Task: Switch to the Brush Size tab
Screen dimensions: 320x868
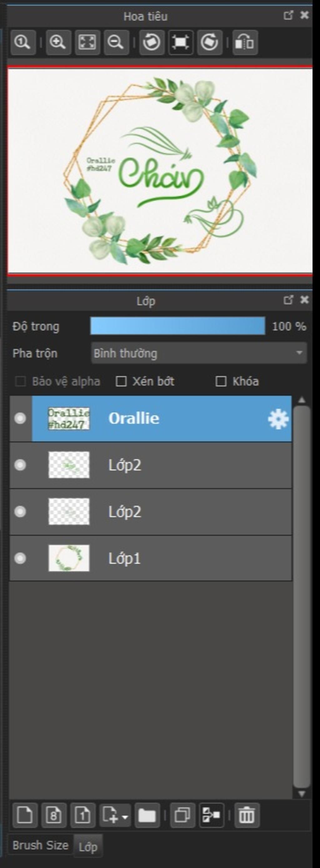Action: (x=40, y=845)
